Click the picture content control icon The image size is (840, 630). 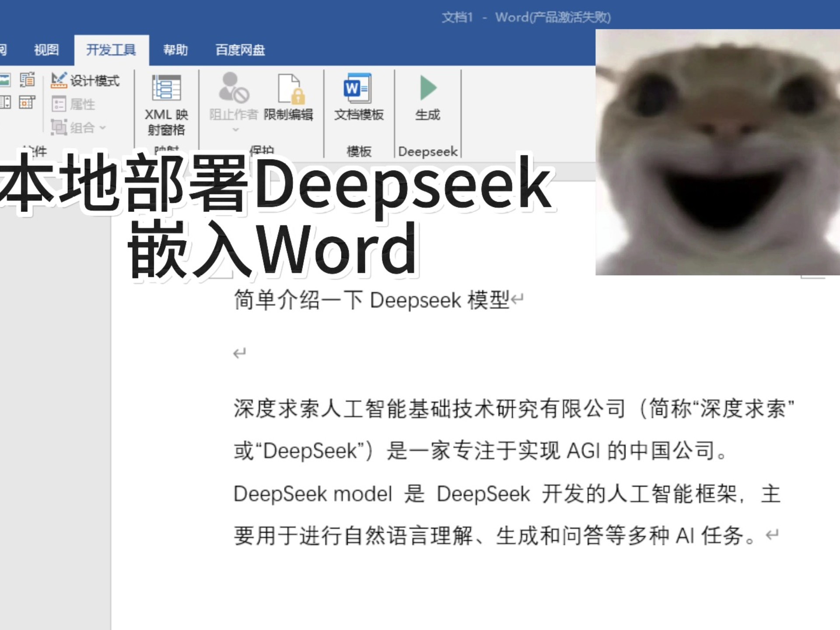click(5, 80)
